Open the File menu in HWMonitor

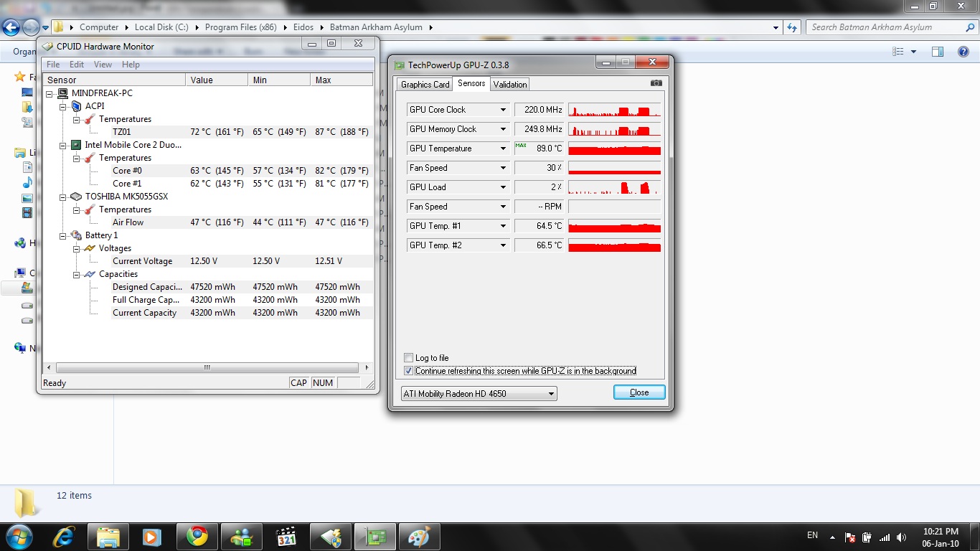(x=53, y=65)
